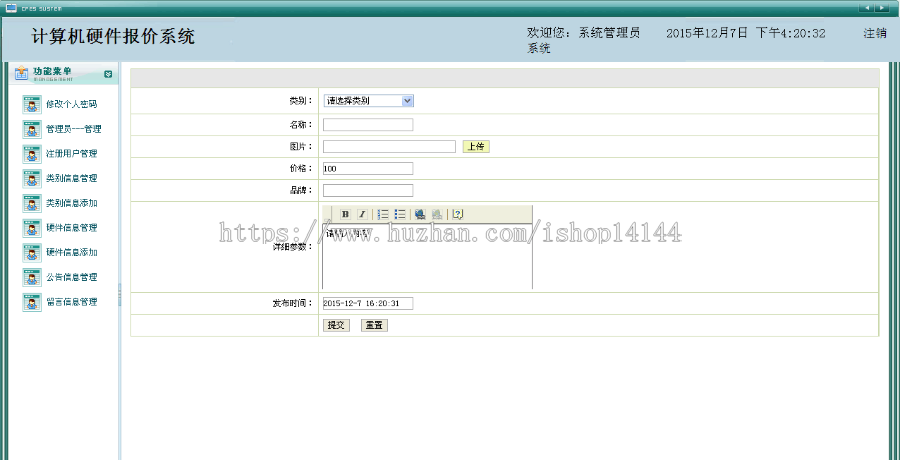Focus the 品牌 input field
The image size is (900, 460).
(368, 190)
